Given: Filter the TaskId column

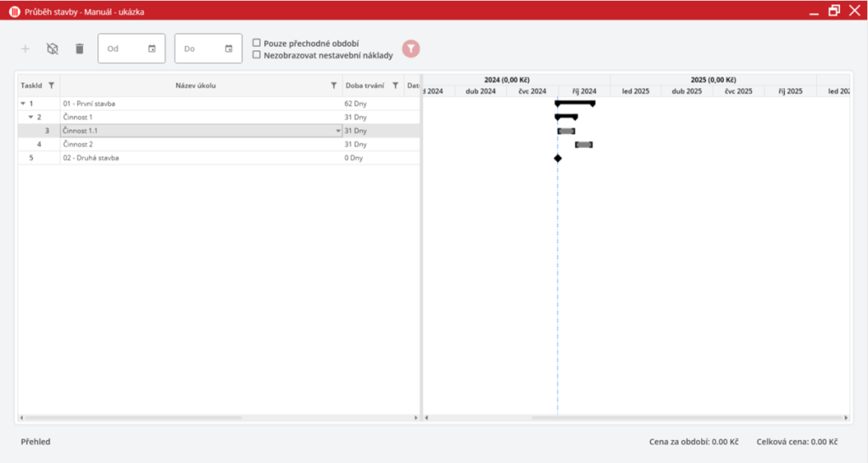Looking at the screenshot, I should pyautogui.click(x=51, y=86).
